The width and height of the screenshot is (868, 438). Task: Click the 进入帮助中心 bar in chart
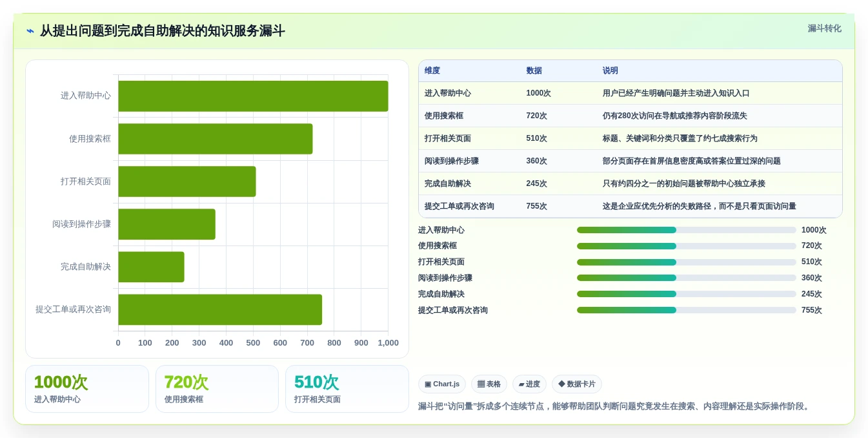click(x=253, y=96)
